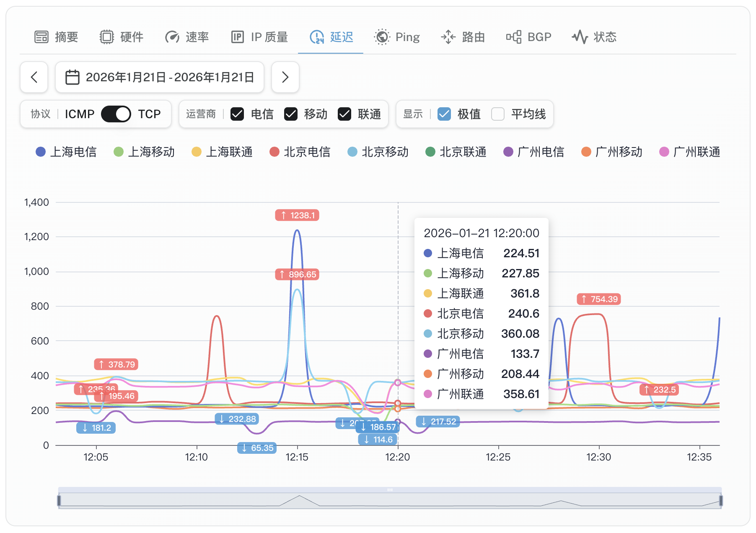Select the 状态 waveform status icon
Screen dimensions: 756x533
tap(580, 37)
